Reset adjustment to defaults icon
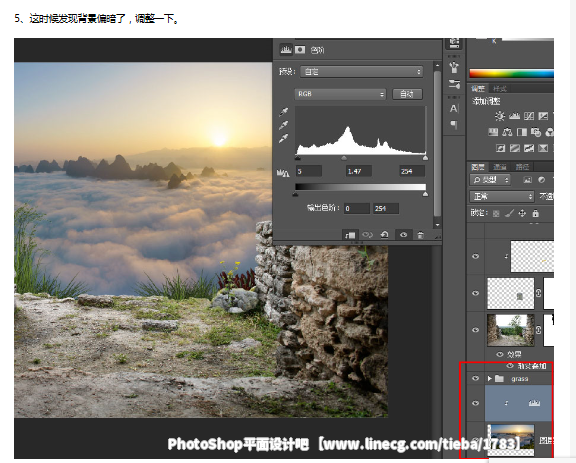The height and width of the screenshot is (463, 576). coord(384,234)
